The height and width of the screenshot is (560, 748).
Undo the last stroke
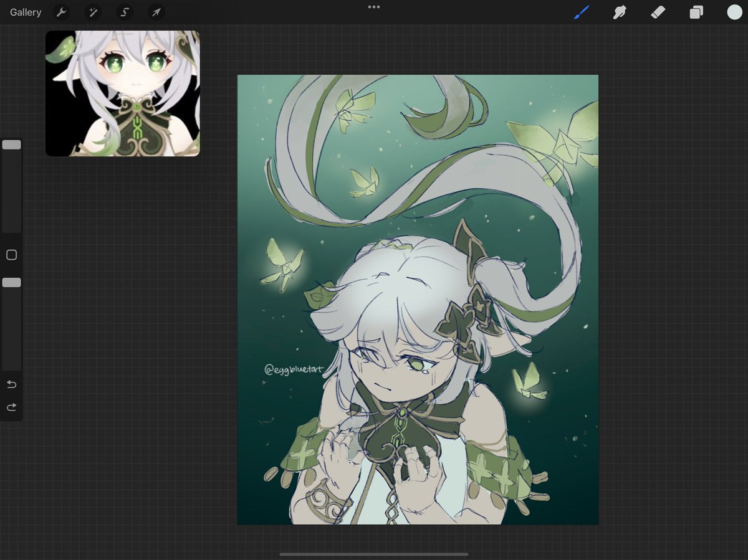tap(11, 384)
